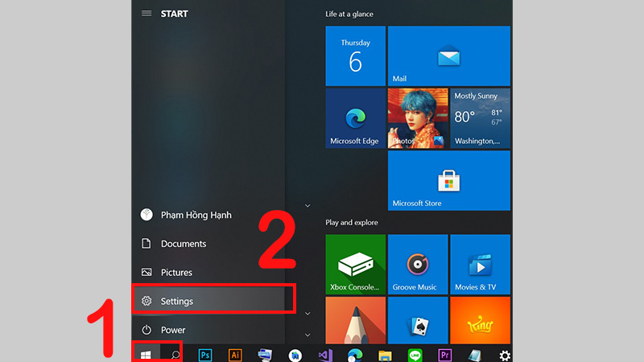This screenshot has width=644, height=362.
Task: Open File Explorer from the taskbar
Action: [x=385, y=355]
